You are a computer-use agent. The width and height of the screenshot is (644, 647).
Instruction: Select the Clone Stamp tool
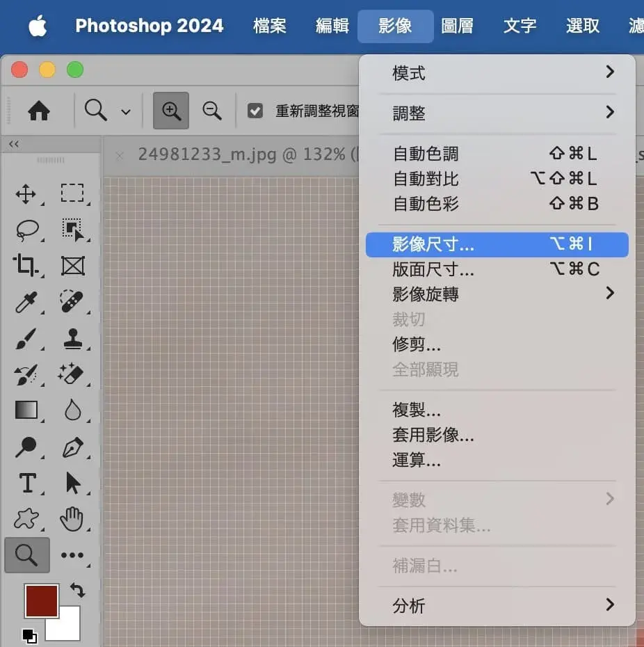pos(72,338)
